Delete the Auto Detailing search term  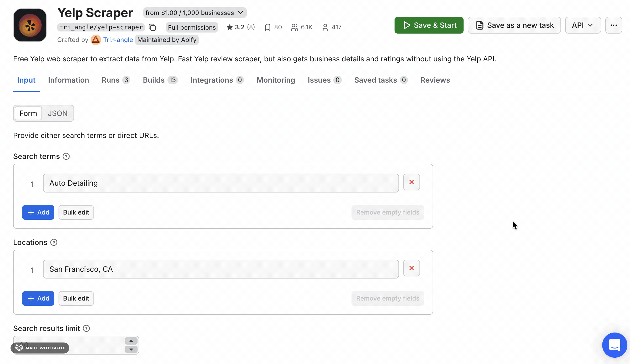[x=412, y=182]
